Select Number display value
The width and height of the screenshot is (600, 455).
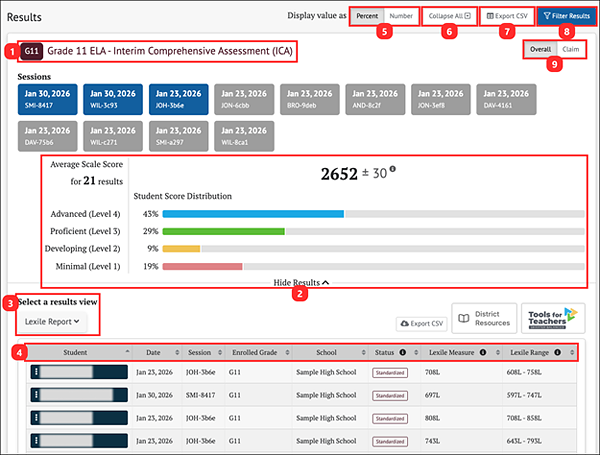401,16
